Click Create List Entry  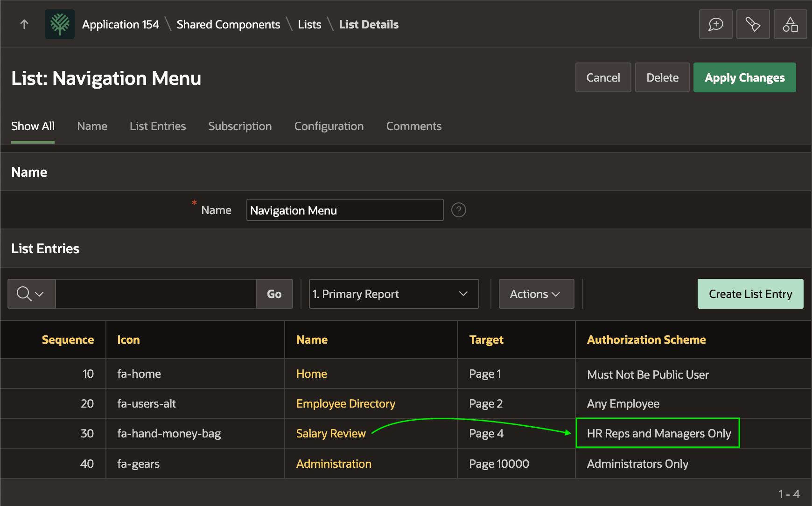750,294
